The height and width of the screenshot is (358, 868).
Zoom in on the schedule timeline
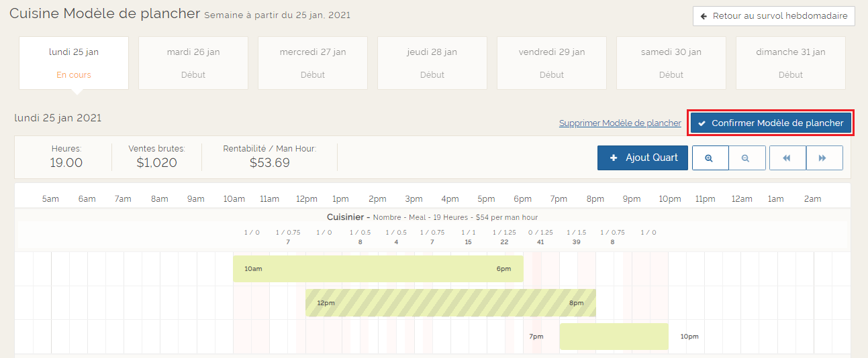pos(710,158)
